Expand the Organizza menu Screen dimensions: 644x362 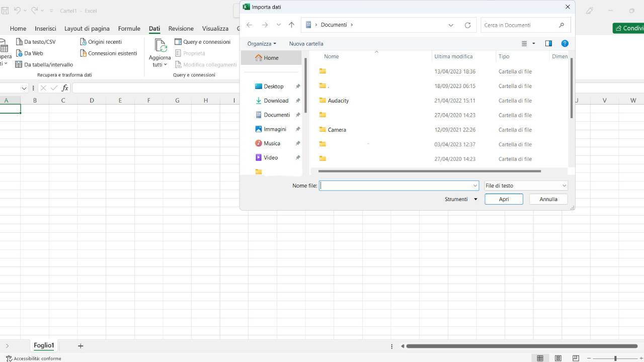[261, 43]
